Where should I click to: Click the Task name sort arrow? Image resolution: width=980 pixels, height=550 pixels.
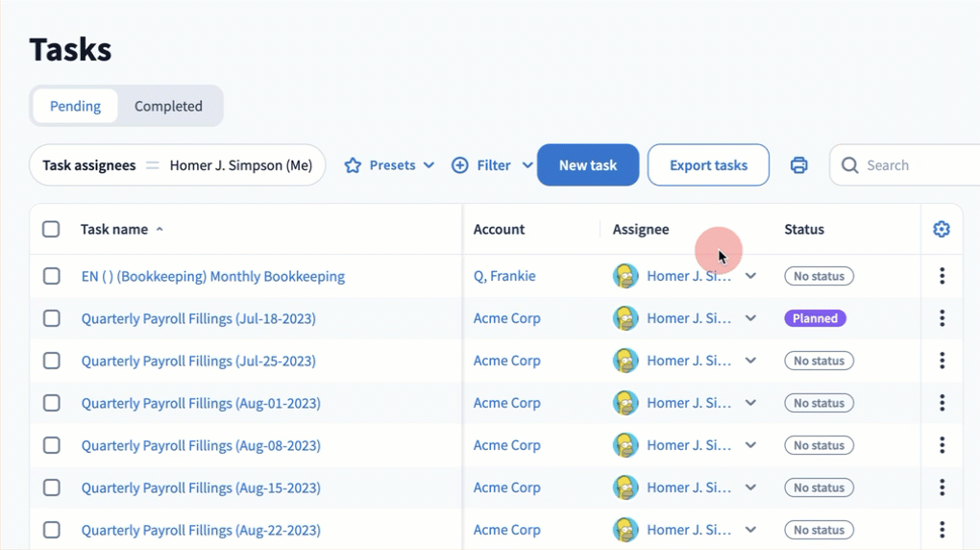pyautogui.click(x=159, y=230)
